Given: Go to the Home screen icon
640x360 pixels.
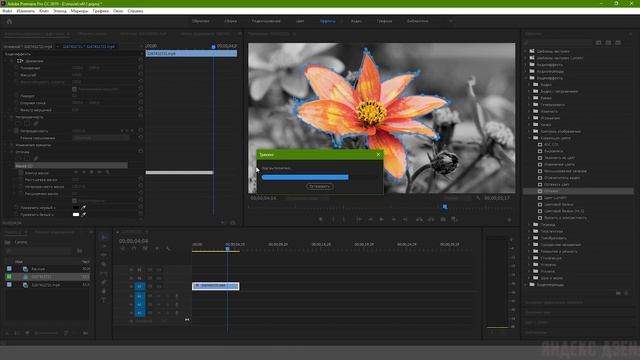Looking at the screenshot, I should pos(9,21).
